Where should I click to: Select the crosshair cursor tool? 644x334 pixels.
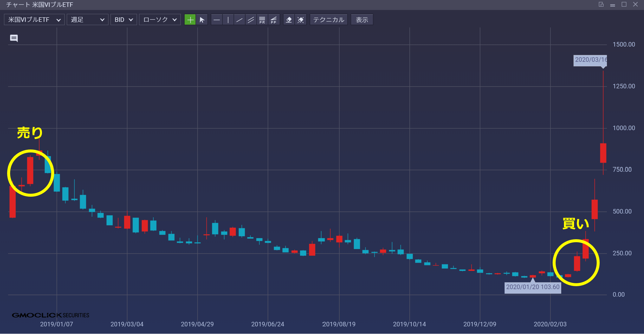[190, 20]
